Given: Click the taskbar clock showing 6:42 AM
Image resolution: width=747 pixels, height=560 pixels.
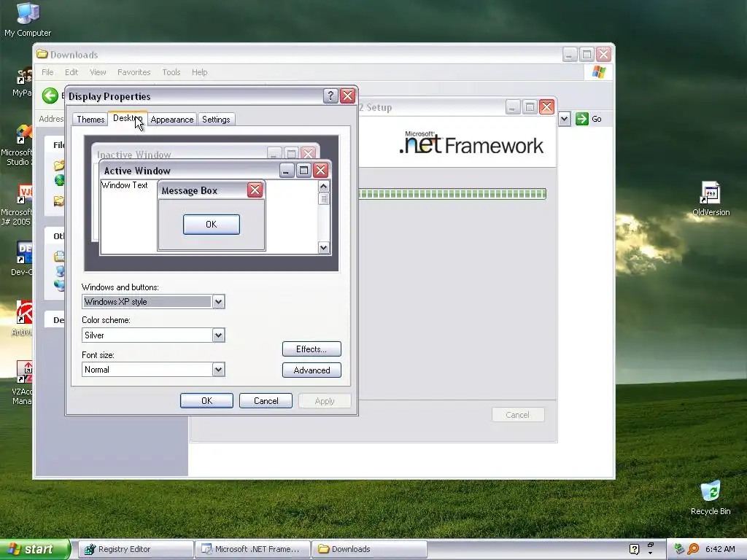Looking at the screenshot, I should click(720, 549).
